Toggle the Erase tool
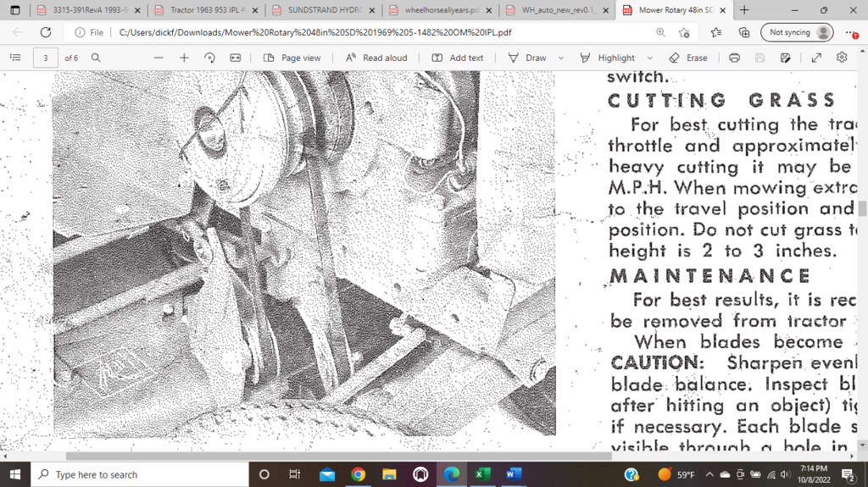This screenshot has width=868, height=487. pyautogui.click(x=687, y=58)
